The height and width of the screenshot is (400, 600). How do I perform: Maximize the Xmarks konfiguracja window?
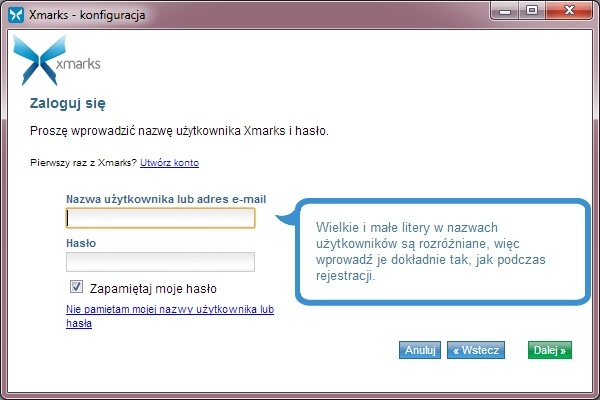click(532, 10)
